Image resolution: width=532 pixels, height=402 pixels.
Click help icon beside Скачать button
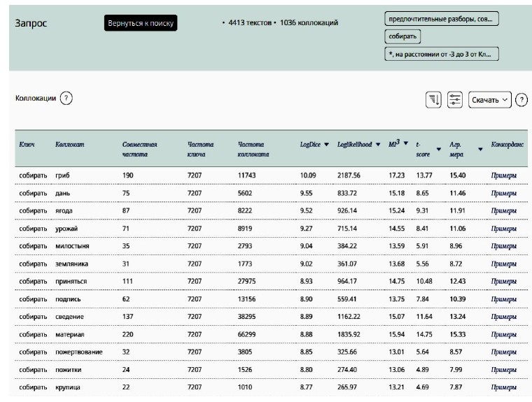tap(521, 100)
